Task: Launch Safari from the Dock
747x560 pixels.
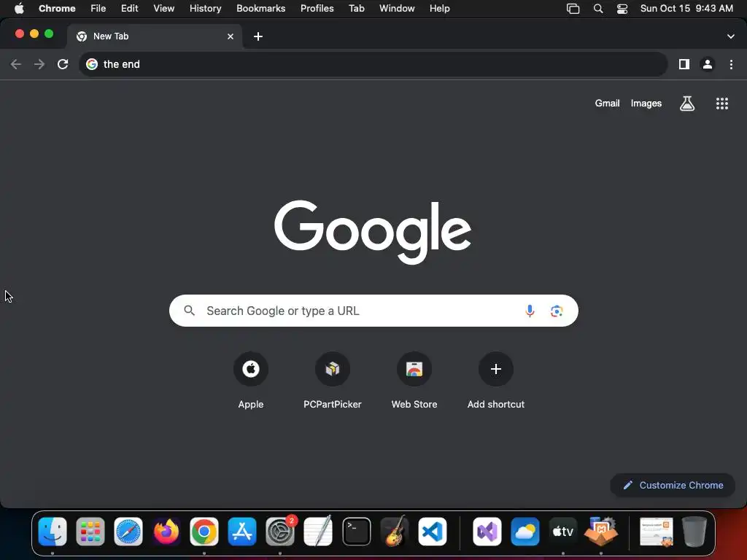Action: pos(128,532)
